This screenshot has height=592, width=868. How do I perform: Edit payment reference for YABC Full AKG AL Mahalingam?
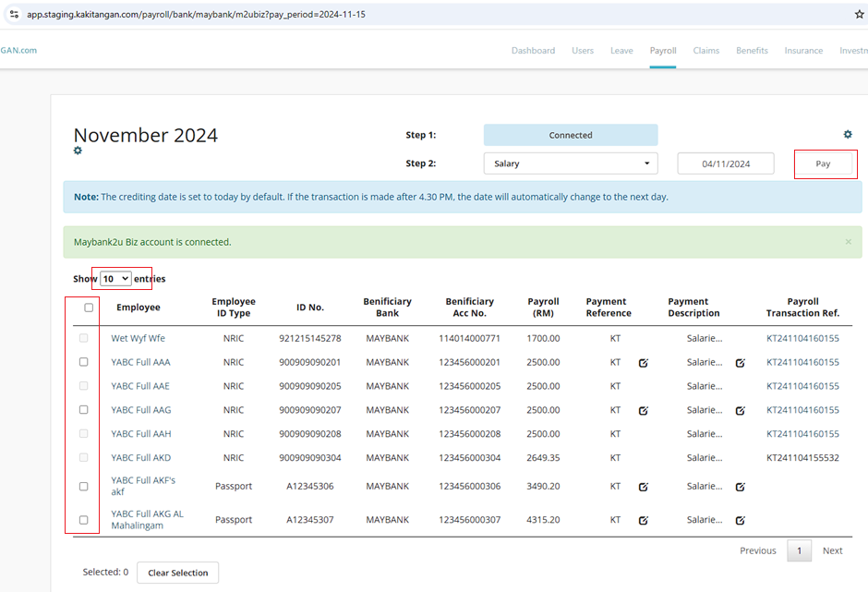643,520
